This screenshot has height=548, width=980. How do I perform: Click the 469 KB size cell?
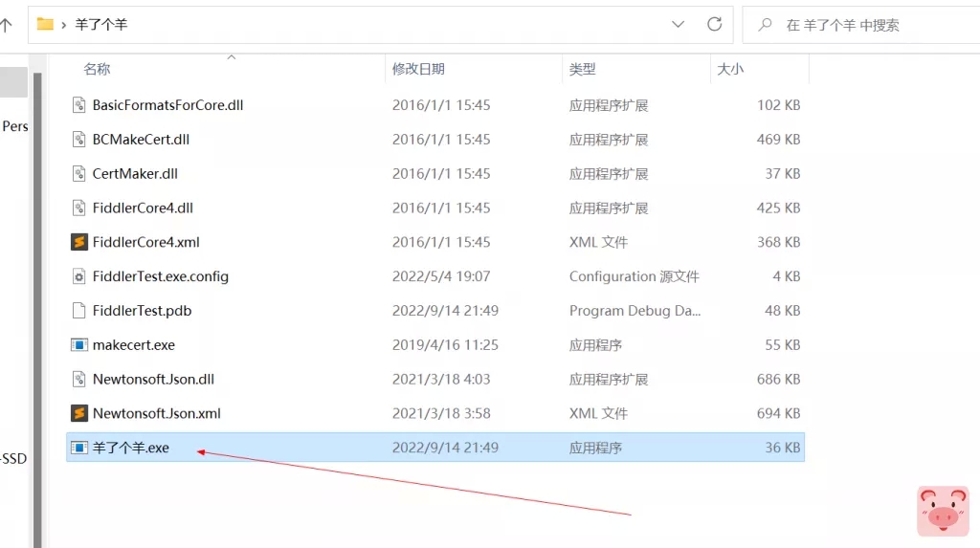click(x=778, y=140)
